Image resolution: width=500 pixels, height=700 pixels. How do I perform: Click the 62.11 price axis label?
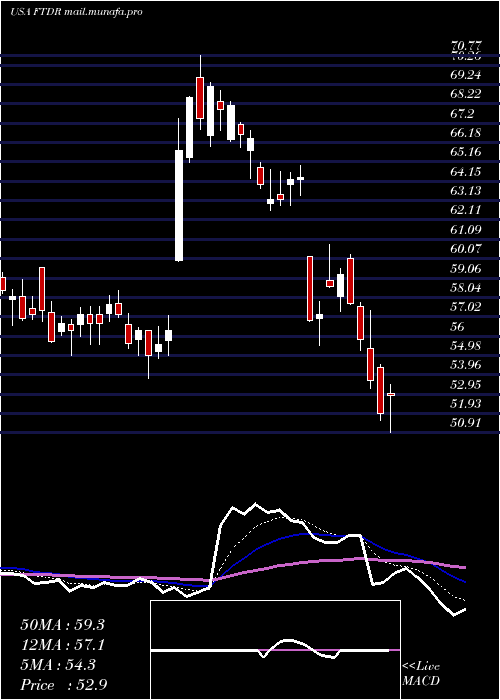coord(466,210)
